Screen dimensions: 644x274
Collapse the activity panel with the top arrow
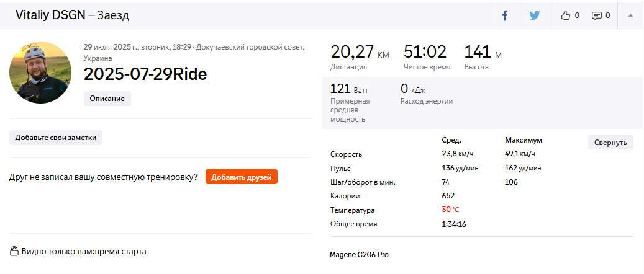(x=630, y=15)
